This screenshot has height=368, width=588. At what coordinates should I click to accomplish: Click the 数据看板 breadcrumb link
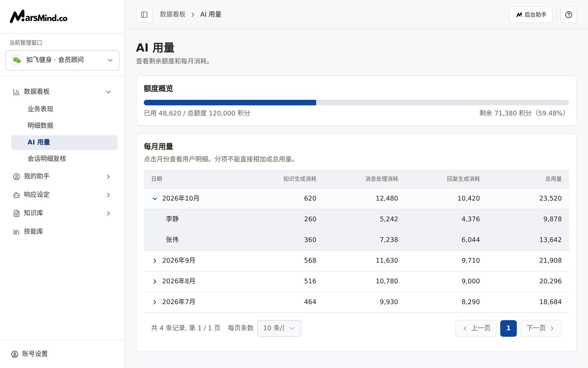173,14
